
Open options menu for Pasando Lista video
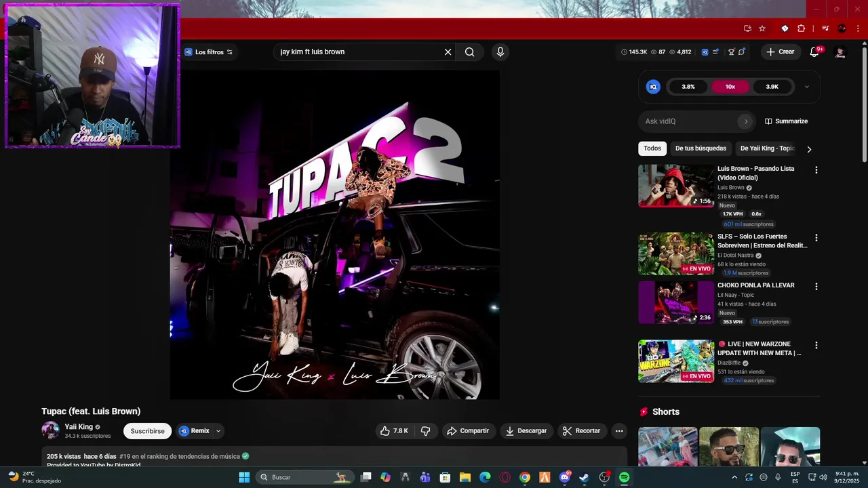click(816, 170)
